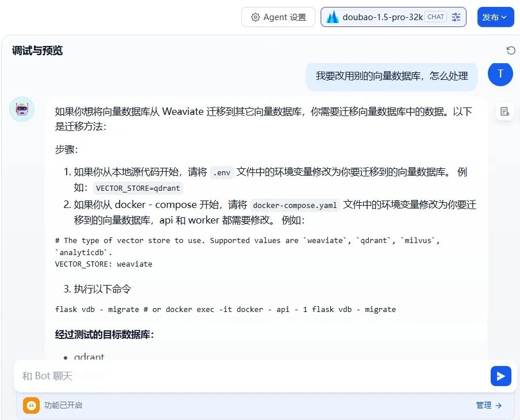Click the orange robot icon on 功能已开启 bar
This screenshot has height=420, width=520.
pos(31,405)
